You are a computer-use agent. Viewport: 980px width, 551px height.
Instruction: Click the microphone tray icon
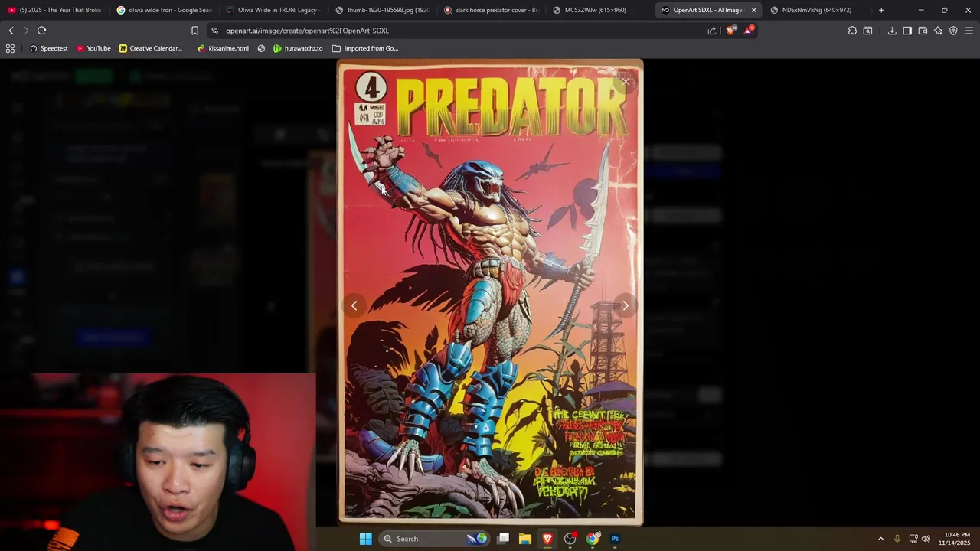pyautogui.click(x=897, y=539)
